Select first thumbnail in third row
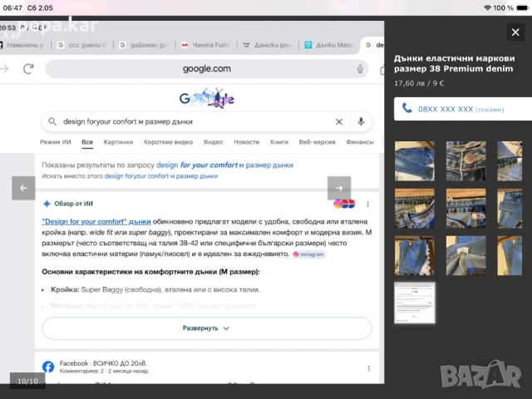The width and height of the screenshot is (532, 399). tap(415, 255)
